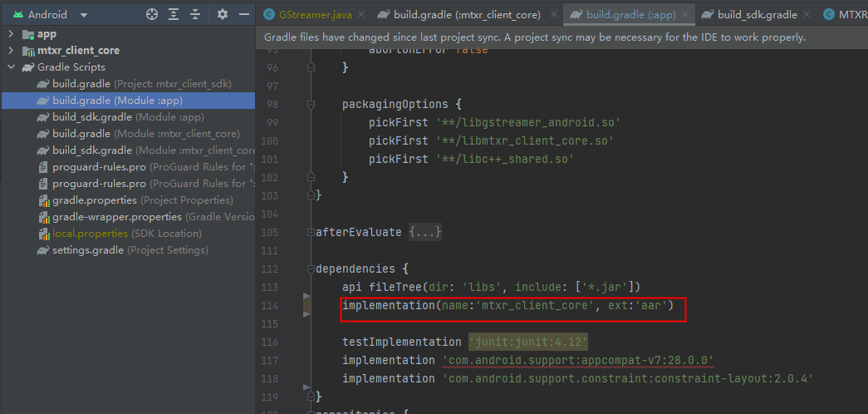The width and height of the screenshot is (868, 414).
Task: Click fold end marker at line 103
Action: pyautogui.click(x=311, y=195)
